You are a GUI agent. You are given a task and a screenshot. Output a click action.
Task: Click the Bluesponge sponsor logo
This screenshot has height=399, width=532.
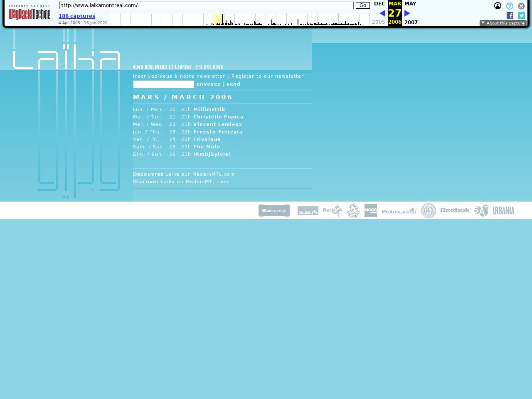pos(274,211)
